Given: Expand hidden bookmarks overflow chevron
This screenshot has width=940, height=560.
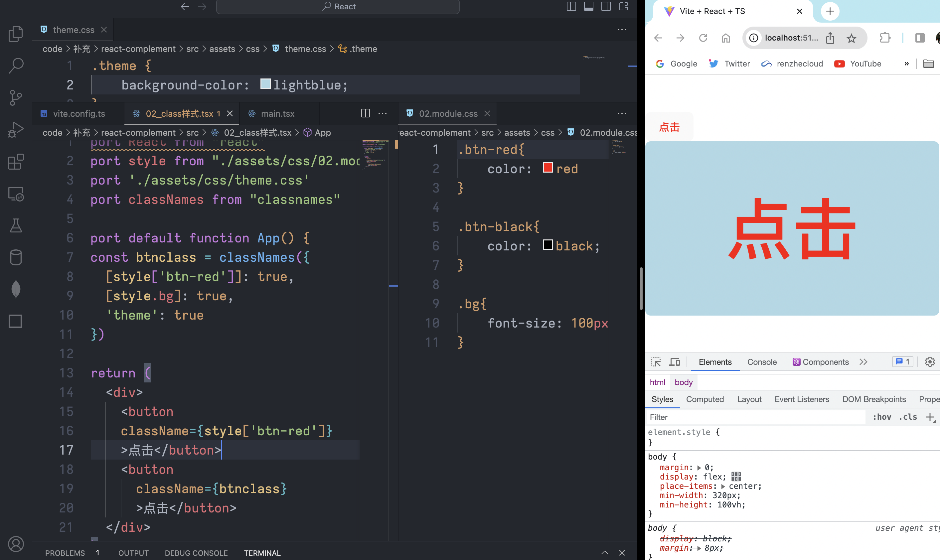Looking at the screenshot, I should point(906,64).
